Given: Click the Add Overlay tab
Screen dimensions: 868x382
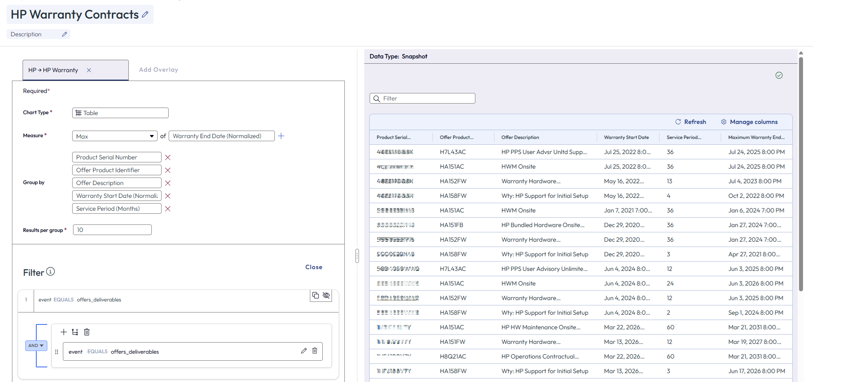Looking at the screenshot, I should [158, 69].
